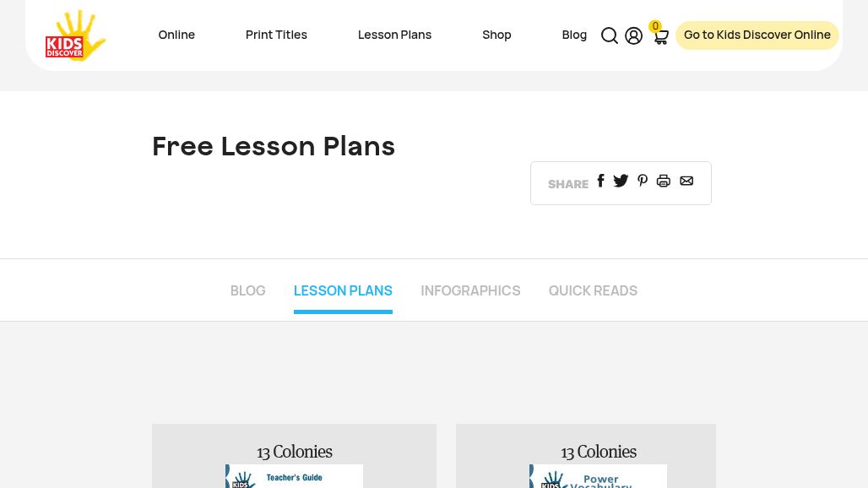The image size is (868, 488).
Task: Share the page on Twitter
Action: point(621,181)
